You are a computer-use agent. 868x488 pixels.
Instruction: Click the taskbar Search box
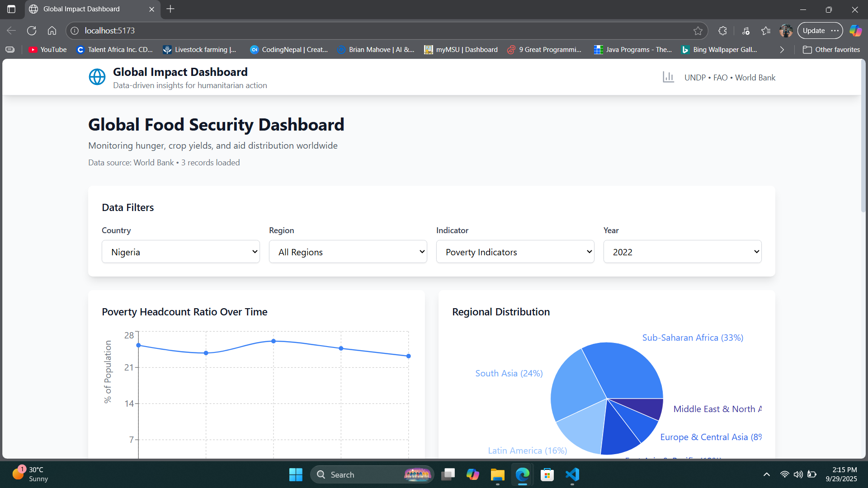(372, 474)
